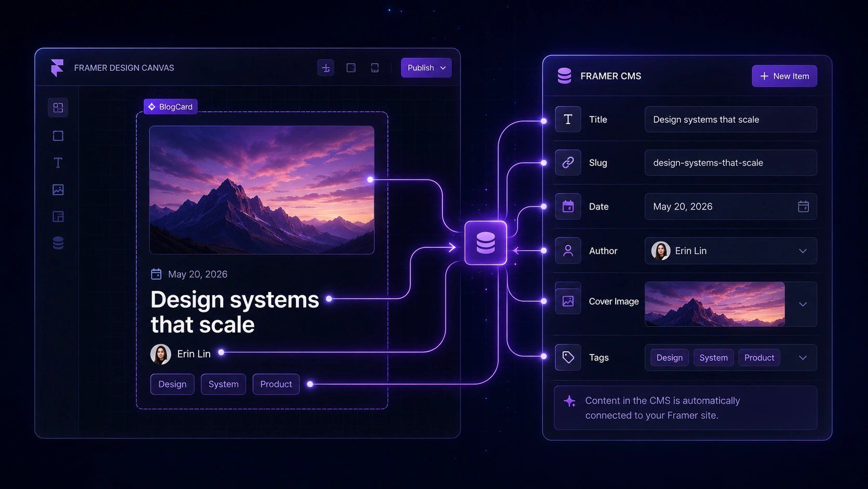The height and width of the screenshot is (489, 868).
Task: Click the New Item button
Action: (x=784, y=76)
